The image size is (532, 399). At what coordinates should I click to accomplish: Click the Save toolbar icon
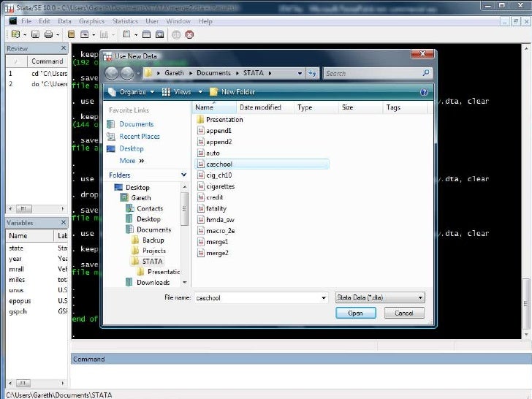(x=35, y=34)
